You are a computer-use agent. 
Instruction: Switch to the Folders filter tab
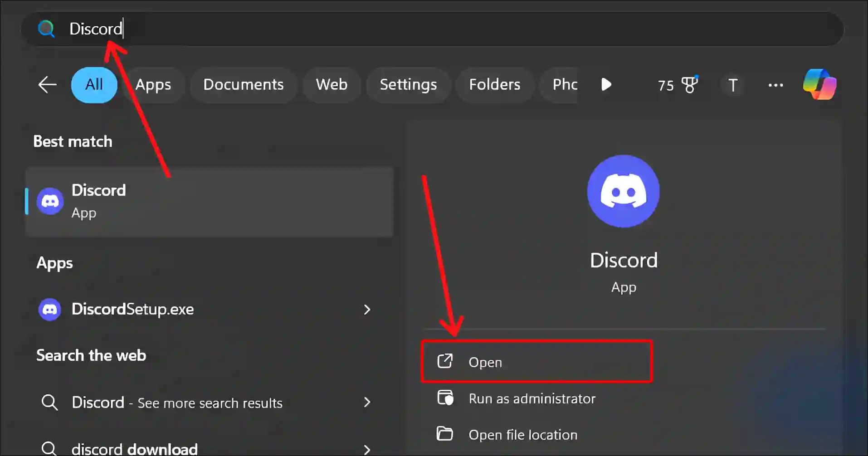pyautogui.click(x=495, y=85)
